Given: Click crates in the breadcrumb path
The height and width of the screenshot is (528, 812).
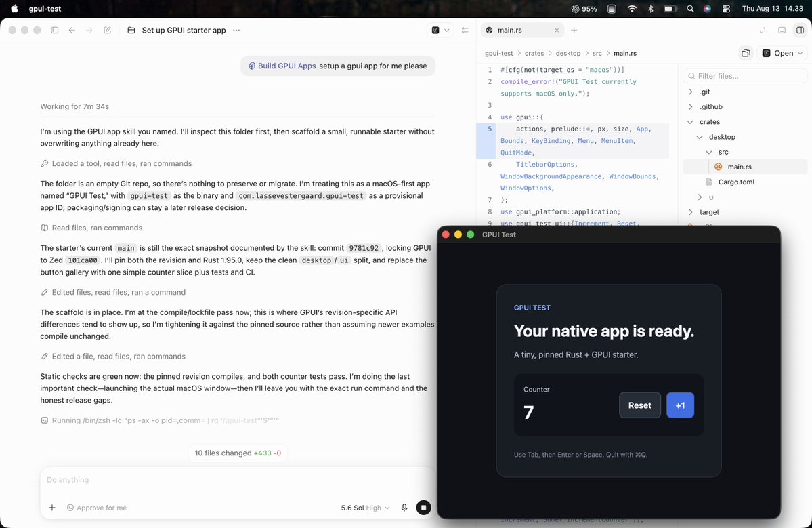Looking at the screenshot, I should (534, 53).
